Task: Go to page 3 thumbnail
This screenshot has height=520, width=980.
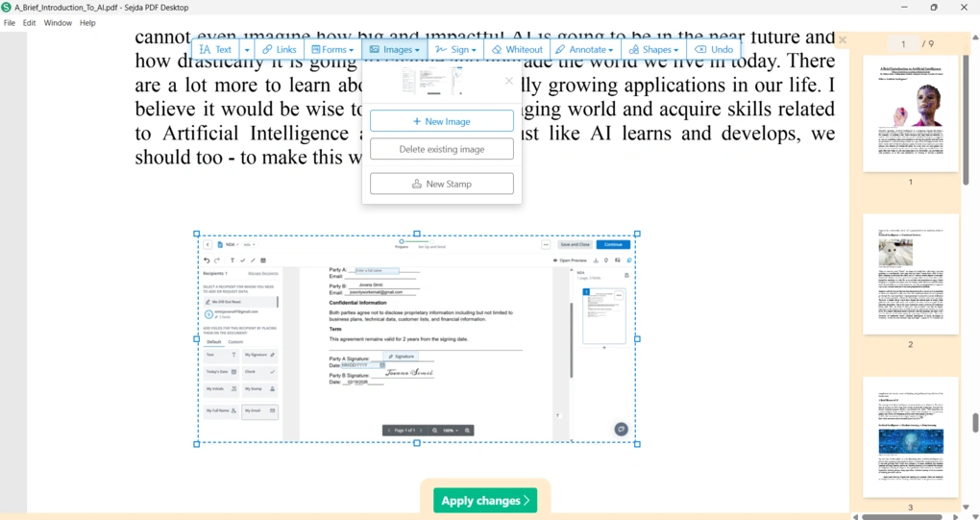Action: point(911,437)
